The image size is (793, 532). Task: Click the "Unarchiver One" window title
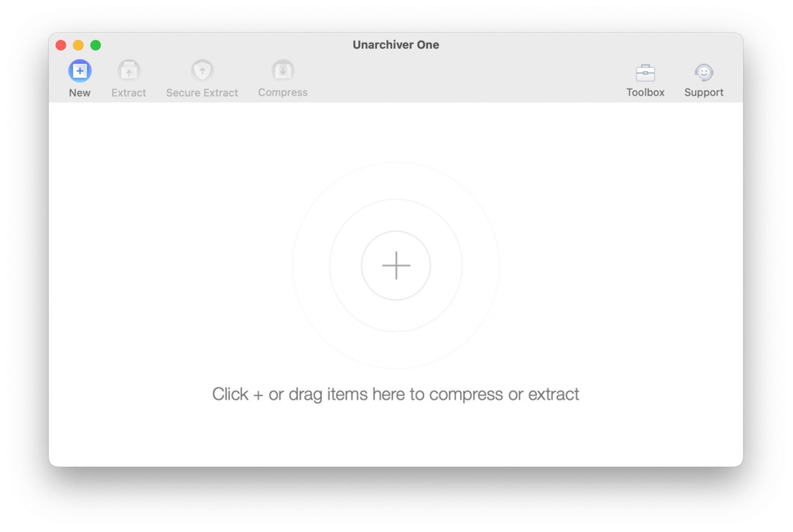pos(396,45)
